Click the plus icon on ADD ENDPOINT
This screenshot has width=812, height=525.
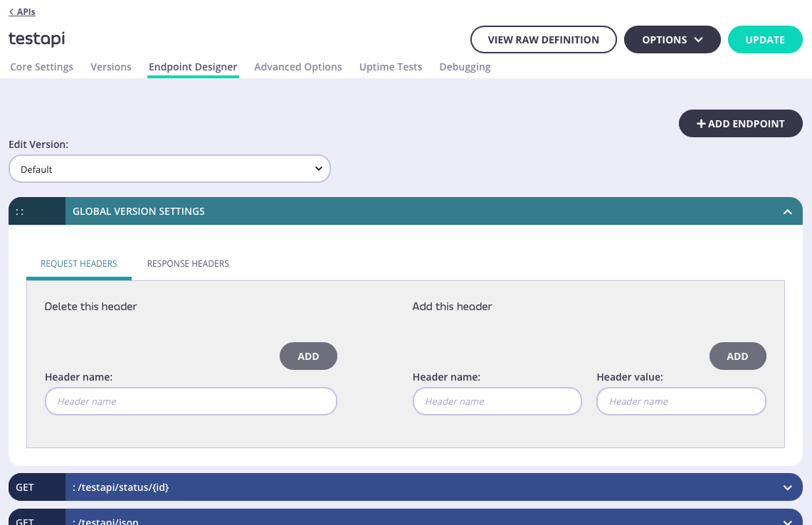pos(701,123)
